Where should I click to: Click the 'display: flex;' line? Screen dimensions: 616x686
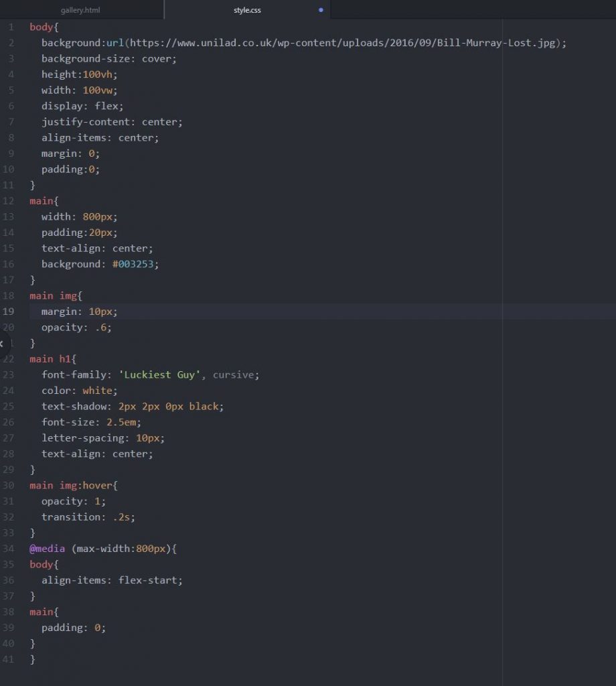point(82,106)
